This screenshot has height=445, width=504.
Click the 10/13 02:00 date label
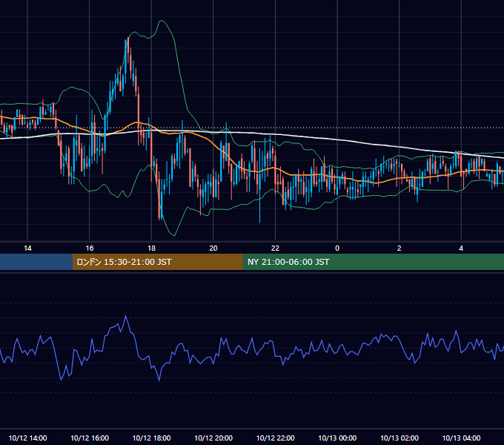point(399,438)
